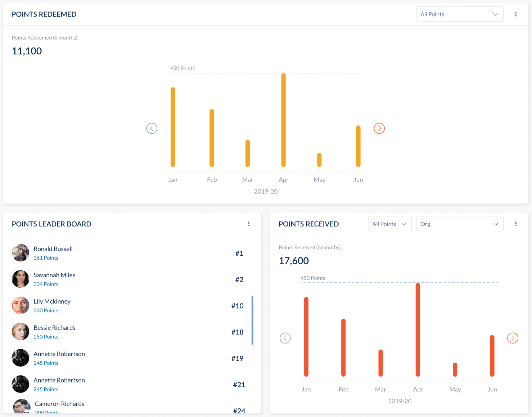Open the Points Redeemed kebab menu

516,14
